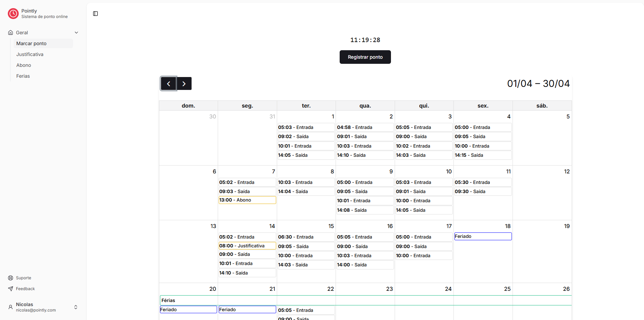
Task: Open the Justificativa page
Action: tap(30, 54)
